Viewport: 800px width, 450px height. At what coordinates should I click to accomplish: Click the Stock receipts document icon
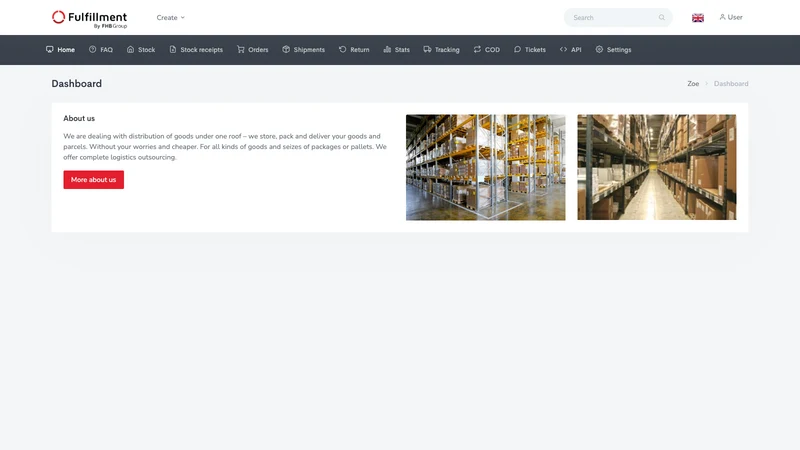173,49
